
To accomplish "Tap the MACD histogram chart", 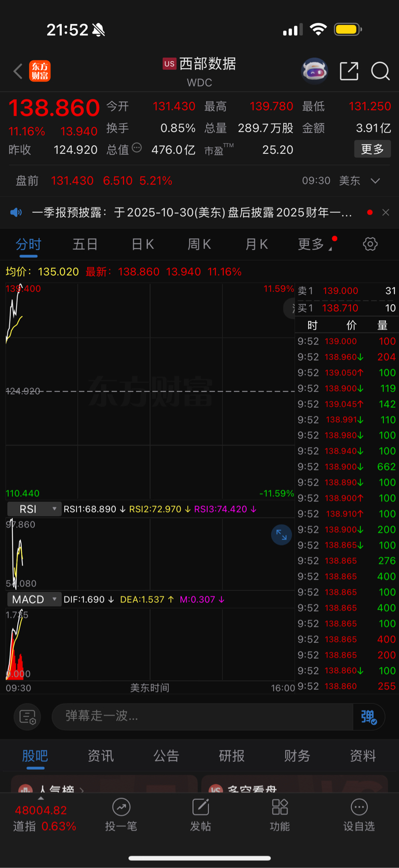I will point(150,645).
